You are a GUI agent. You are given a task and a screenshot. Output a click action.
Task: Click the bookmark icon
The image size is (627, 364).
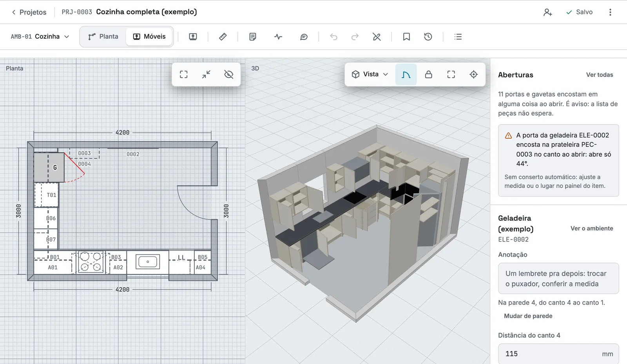[406, 36]
